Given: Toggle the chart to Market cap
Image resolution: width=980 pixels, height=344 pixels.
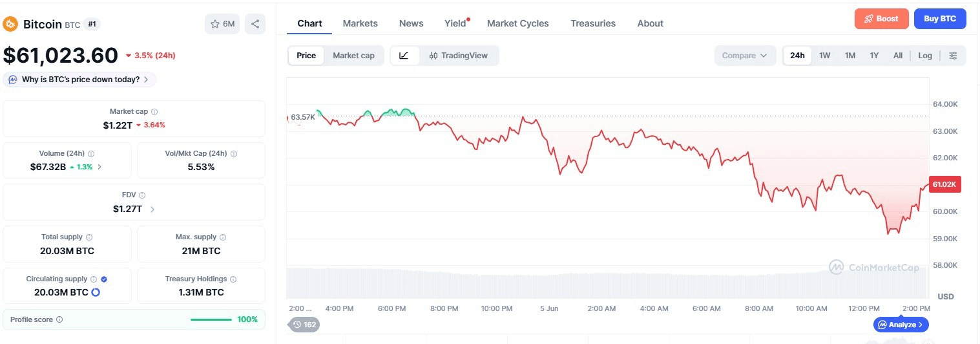Looking at the screenshot, I should (353, 56).
